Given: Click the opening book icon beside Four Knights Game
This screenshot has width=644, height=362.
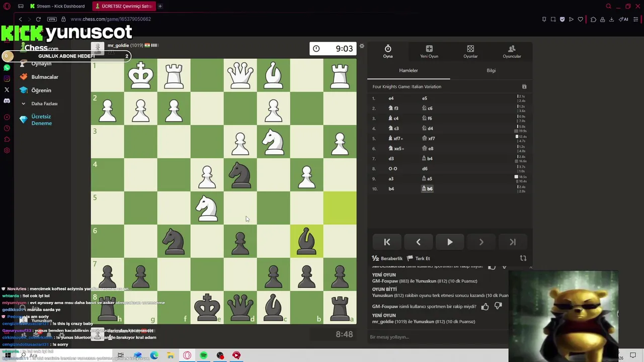Looking at the screenshot, I should point(524,86).
